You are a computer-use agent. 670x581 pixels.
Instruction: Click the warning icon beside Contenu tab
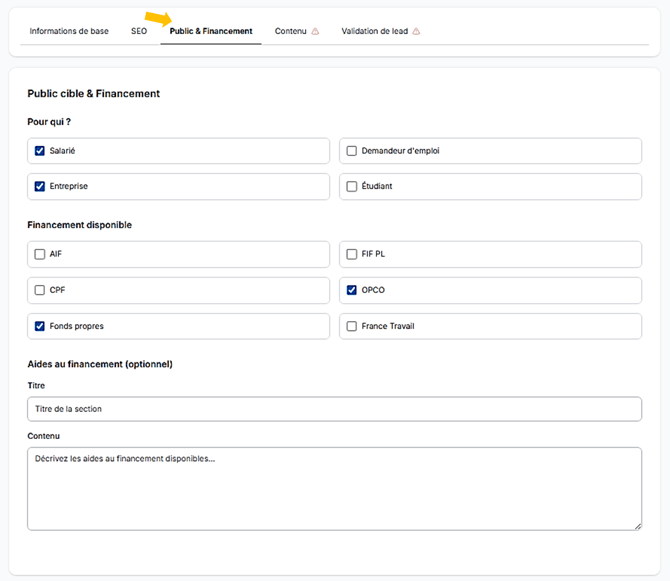pyautogui.click(x=315, y=31)
